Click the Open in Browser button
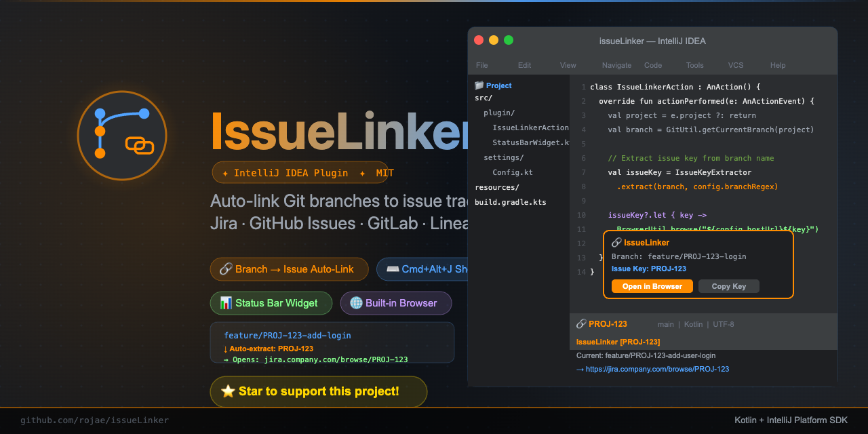The height and width of the screenshot is (434, 868). click(x=652, y=286)
